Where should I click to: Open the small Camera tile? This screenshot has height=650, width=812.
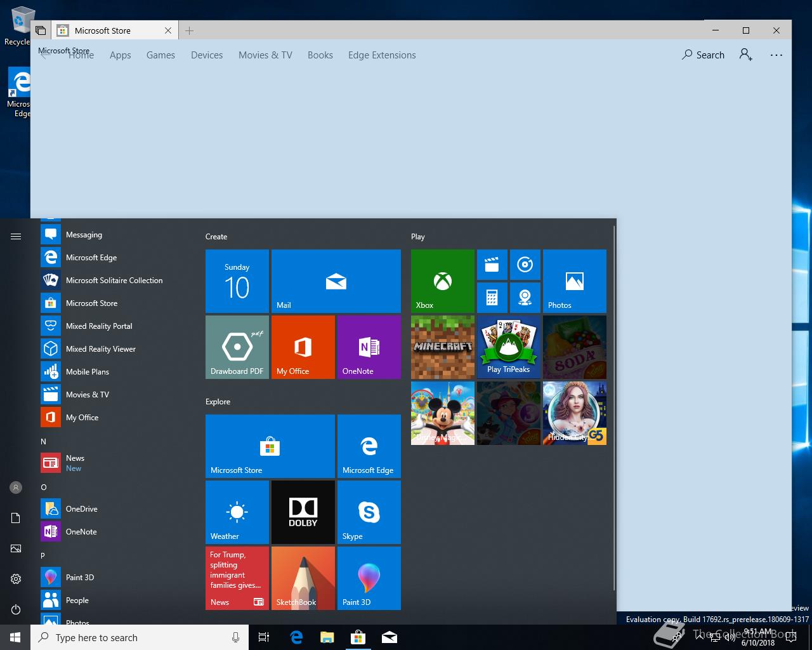(x=525, y=298)
